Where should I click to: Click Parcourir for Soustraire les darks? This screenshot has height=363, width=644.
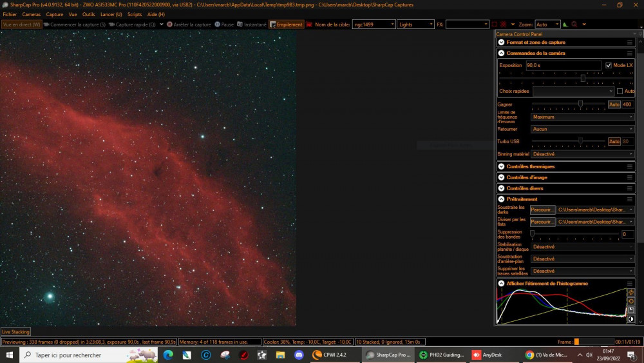pos(542,210)
